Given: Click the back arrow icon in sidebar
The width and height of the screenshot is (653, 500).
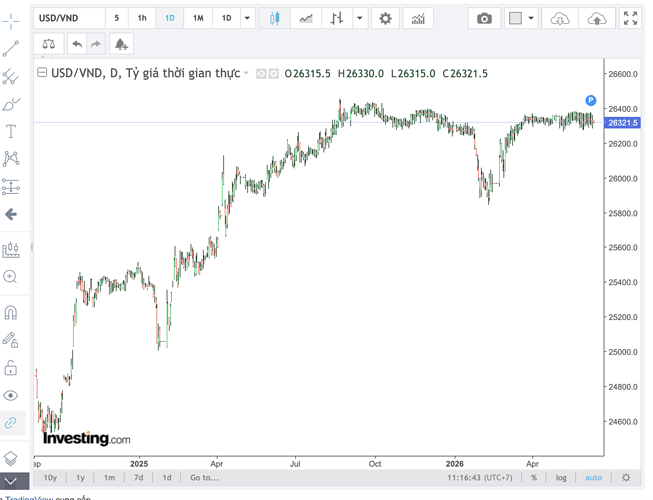Looking at the screenshot, I should coord(11,214).
